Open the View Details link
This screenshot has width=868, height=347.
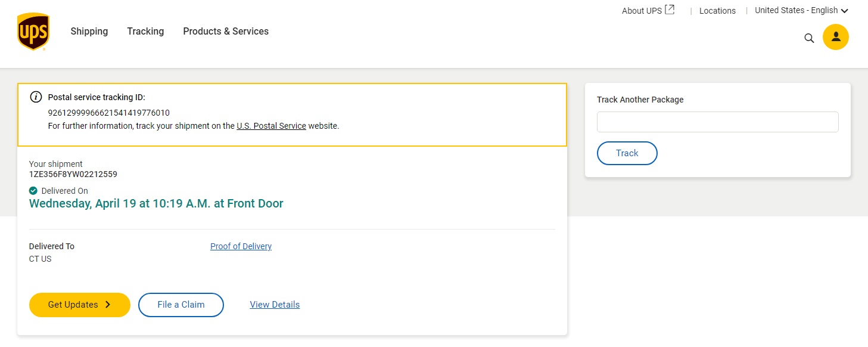[x=275, y=305]
